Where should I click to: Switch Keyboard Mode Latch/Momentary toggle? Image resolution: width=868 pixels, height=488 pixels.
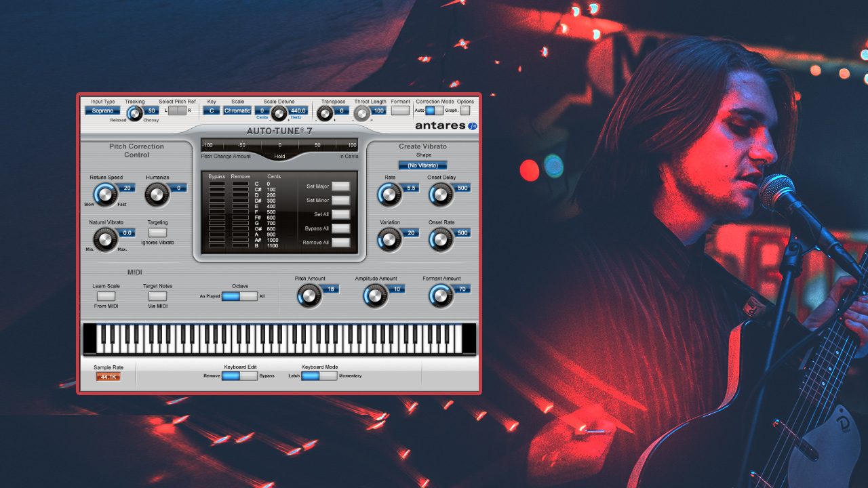(319, 375)
